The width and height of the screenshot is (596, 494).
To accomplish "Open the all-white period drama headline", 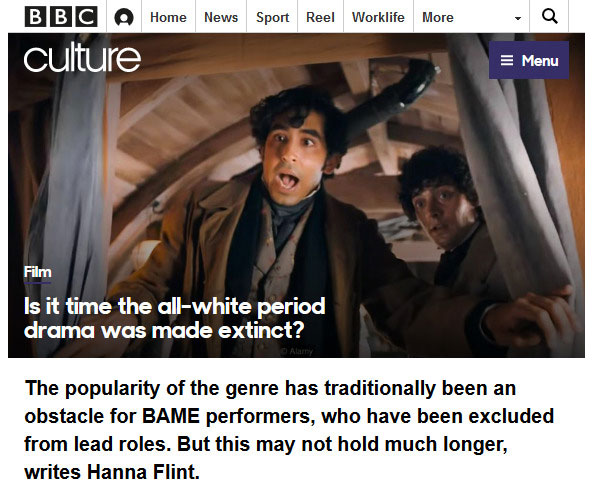I will pos(174,318).
